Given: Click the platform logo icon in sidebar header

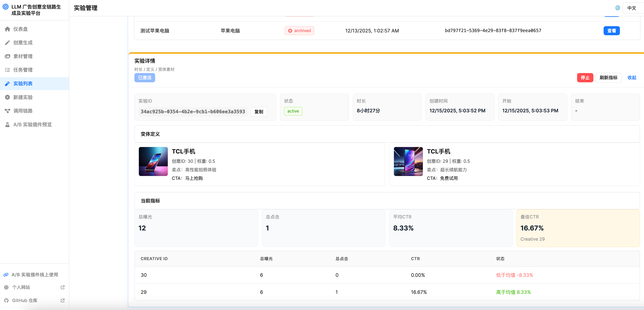Looking at the screenshot, I should tap(6, 7).
